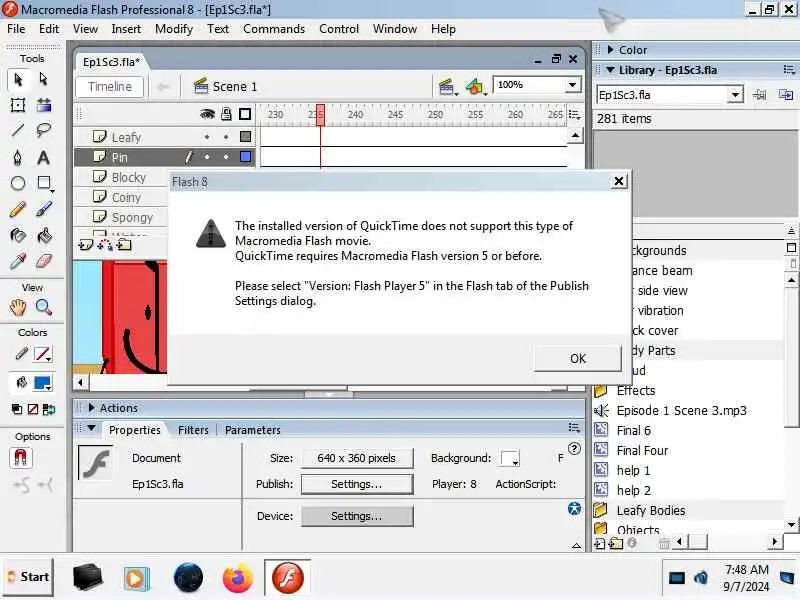This screenshot has height=600, width=800.
Task: Toggle Leafy layer visibility dot
Action: pyautogui.click(x=207, y=137)
